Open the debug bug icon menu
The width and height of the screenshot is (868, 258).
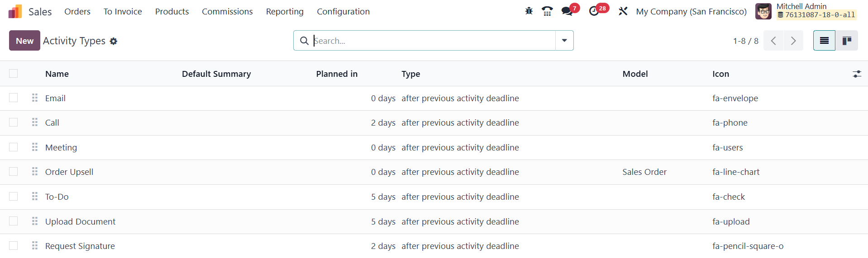[529, 11]
